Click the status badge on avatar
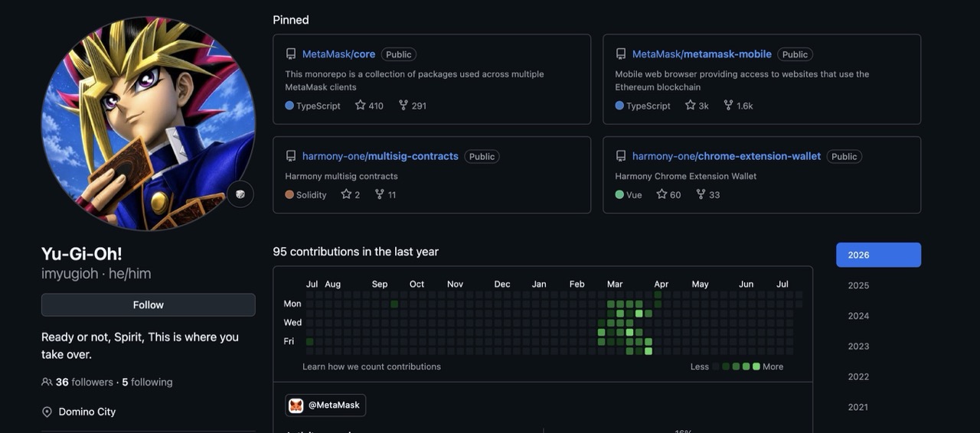Viewport: 980px width, 433px height. pyautogui.click(x=240, y=194)
